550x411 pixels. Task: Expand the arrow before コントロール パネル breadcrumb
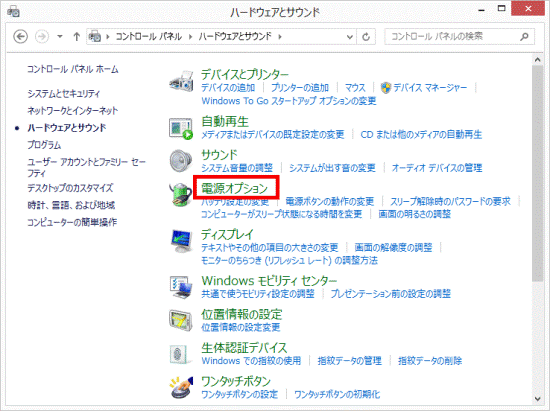point(107,36)
